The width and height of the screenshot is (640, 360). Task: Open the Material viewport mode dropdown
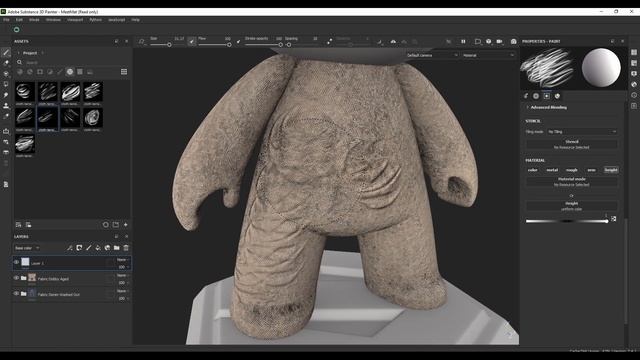488,55
